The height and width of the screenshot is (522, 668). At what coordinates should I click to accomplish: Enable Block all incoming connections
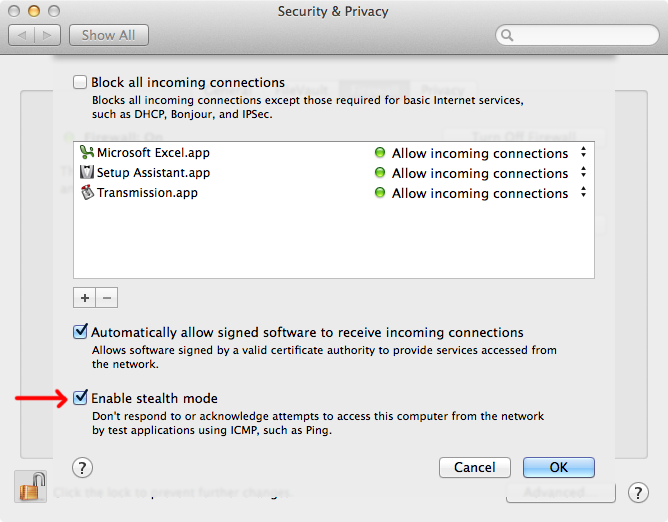pos(80,83)
